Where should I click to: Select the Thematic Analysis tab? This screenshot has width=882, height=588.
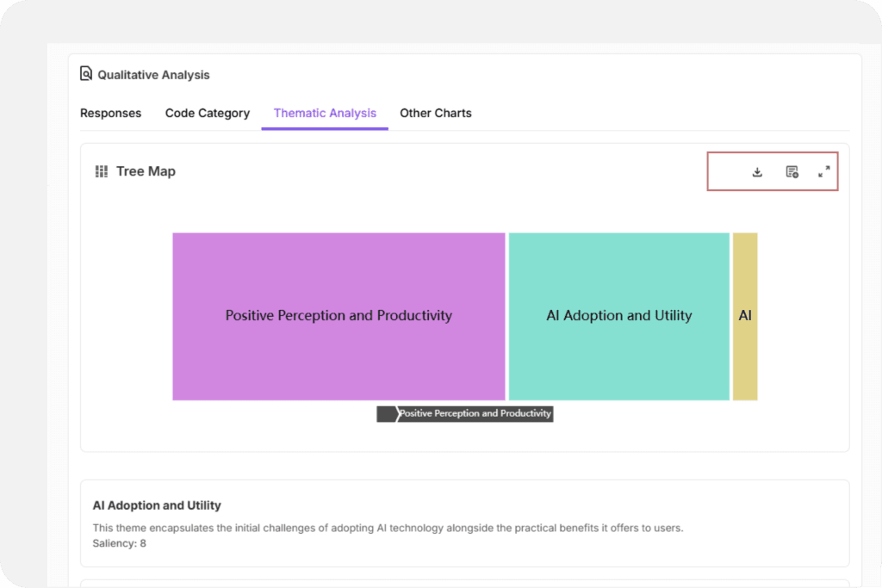pos(325,113)
